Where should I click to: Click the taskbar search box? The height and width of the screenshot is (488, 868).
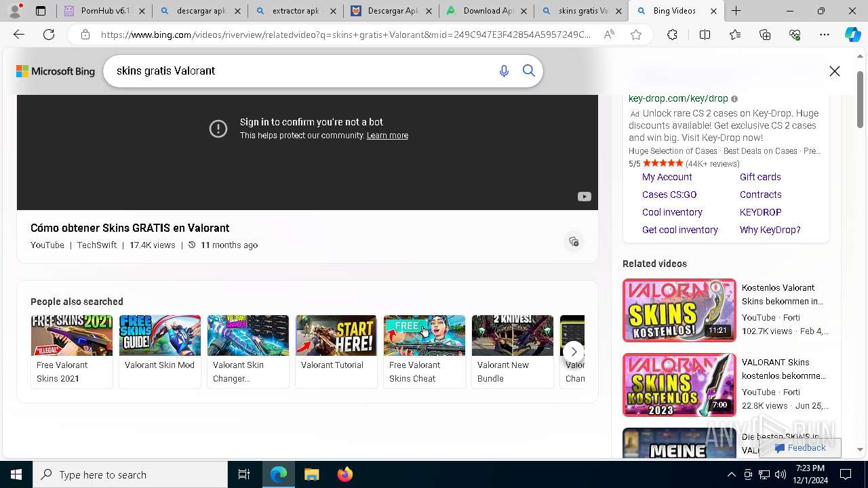[130, 474]
